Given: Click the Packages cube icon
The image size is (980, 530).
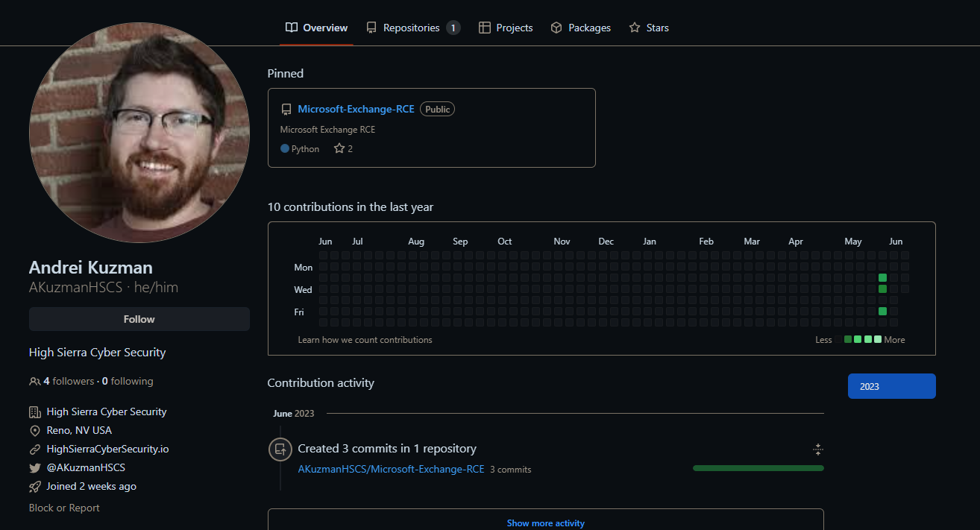Looking at the screenshot, I should click(x=556, y=28).
